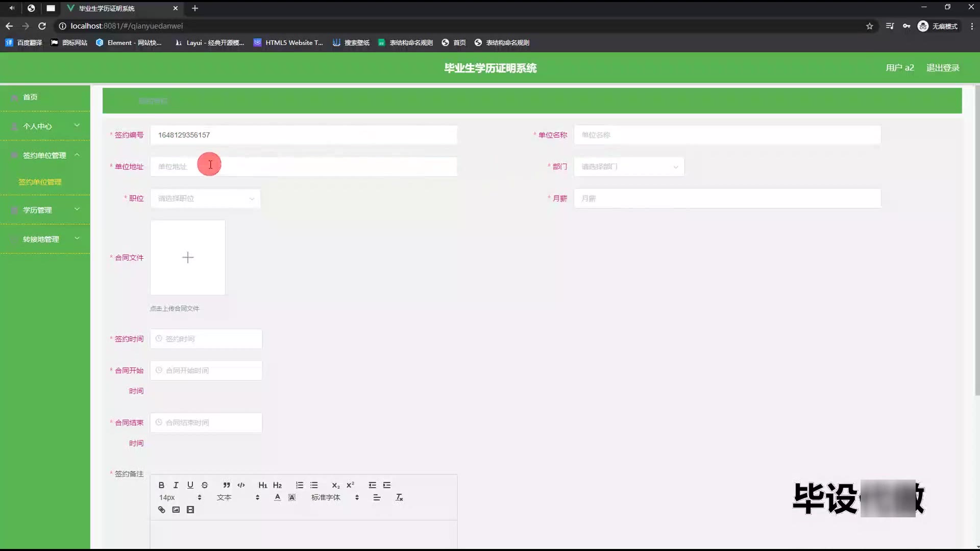Open the 合同结束时间 date picker field
This screenshot has width=980, height=551.
click(x=206, y=422)
